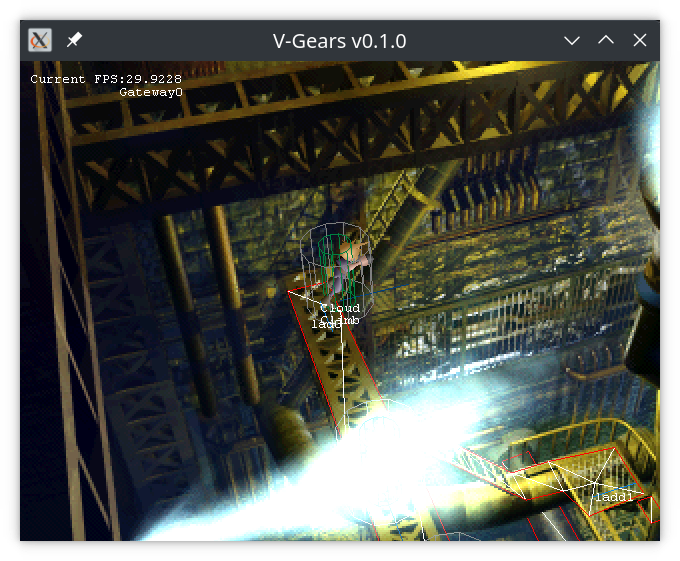Click the V-Gears v0.1.0 title text
The height and width of the screenshot is (561, 680).
pyautogui.click(x=339, y=41)
